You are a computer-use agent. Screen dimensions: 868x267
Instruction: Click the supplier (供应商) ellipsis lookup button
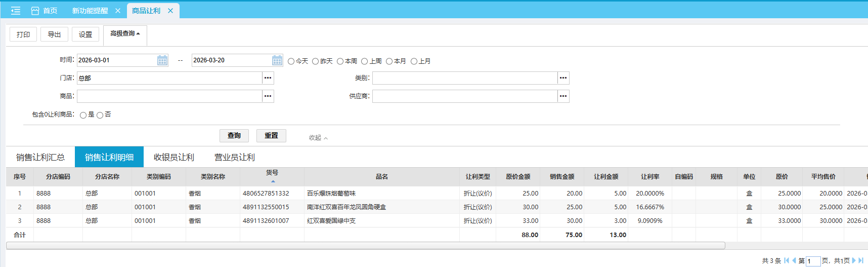(563, 96)
